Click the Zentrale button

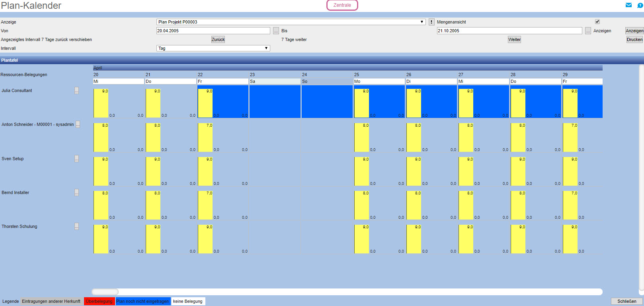[342, 5]
